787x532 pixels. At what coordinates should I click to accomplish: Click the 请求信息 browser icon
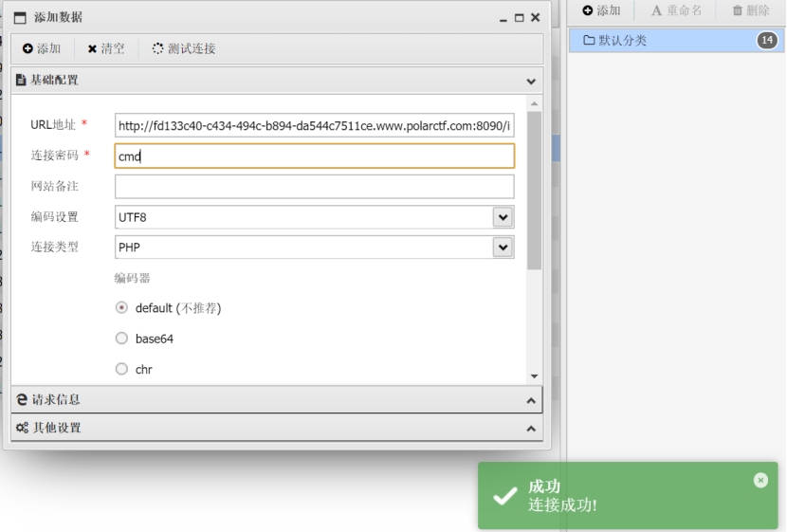tap(22, 399)
